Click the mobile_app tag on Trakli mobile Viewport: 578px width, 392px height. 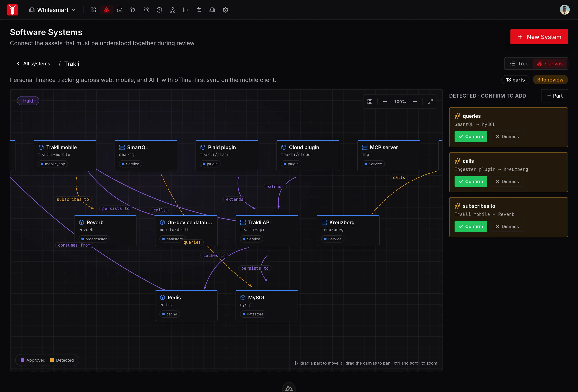tap(53, 164)
